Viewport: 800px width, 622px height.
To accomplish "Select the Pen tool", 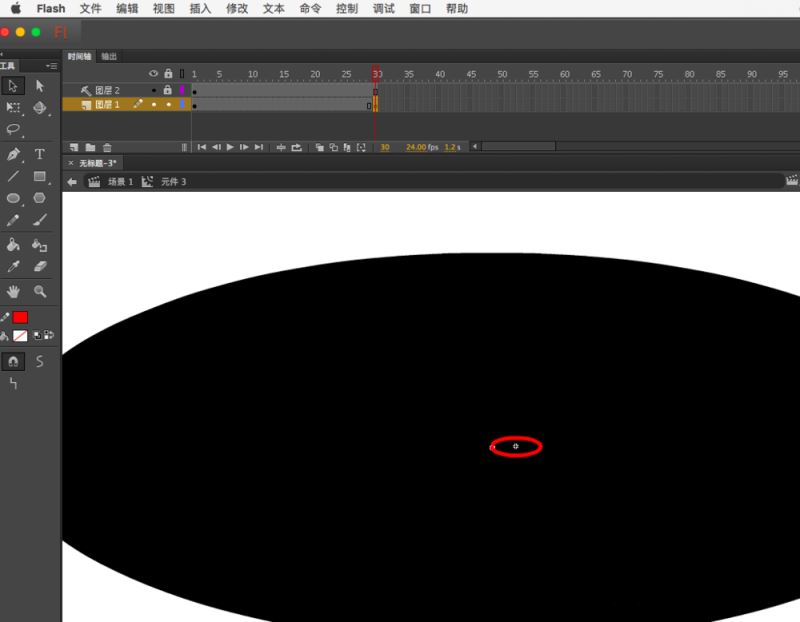I will point(13,154).
